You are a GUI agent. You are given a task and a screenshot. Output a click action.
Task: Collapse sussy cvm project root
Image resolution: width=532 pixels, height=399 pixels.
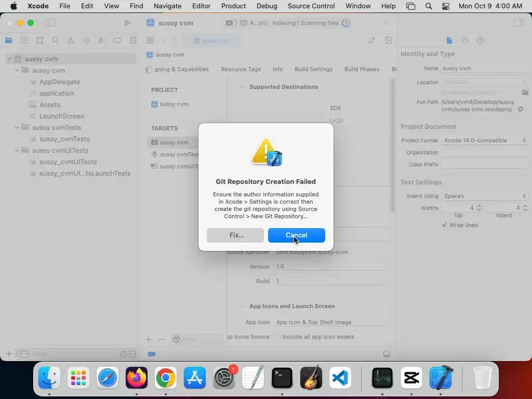(10, 59)
